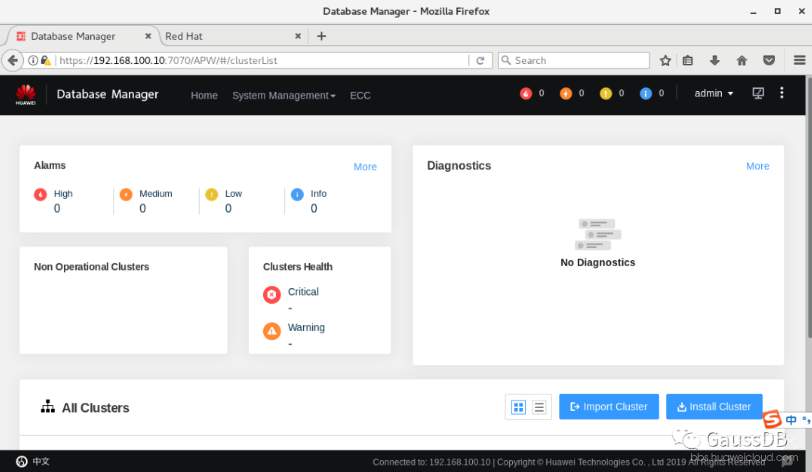The image size is (812, 472).
Task: Open Firefox downloads arrow icon
Action: 715,61
